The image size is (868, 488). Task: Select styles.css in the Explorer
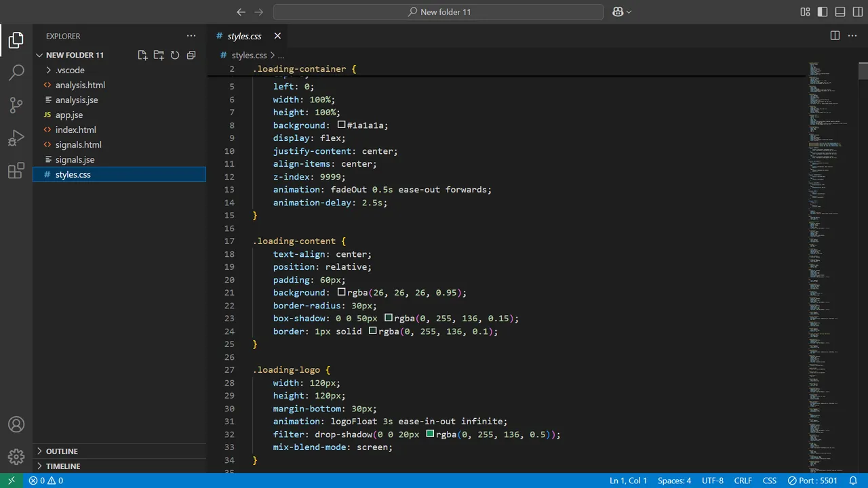(119, 174)
